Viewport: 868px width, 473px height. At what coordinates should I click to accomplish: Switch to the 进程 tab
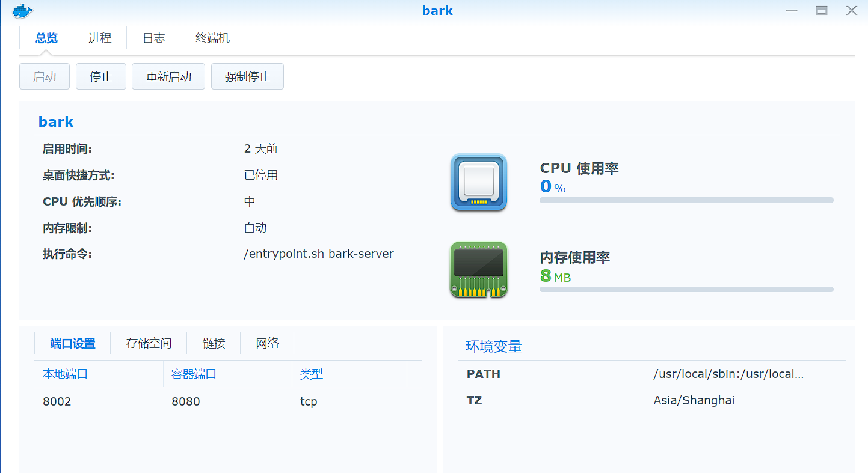99,38
